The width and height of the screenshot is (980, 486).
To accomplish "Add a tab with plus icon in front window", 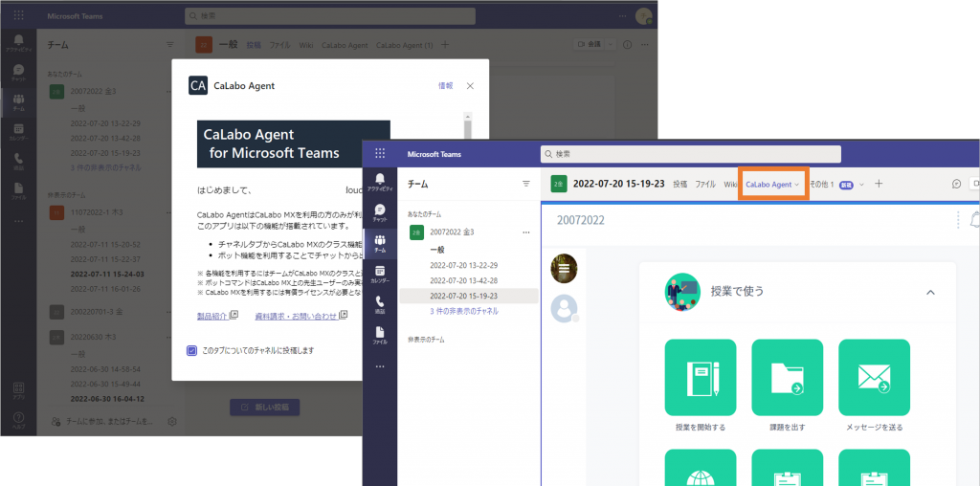I will [x=879, y=184].
